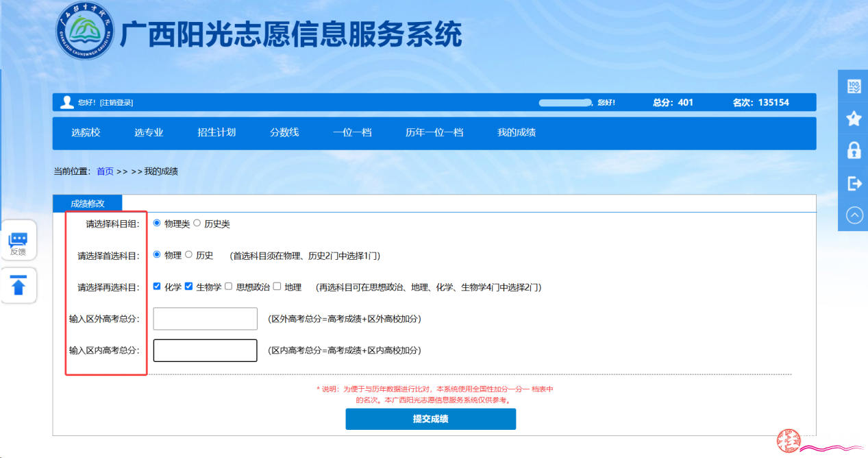Screen dimensions: 868x458
Task: Click the 请选择首选科目 label
Action: tap(108, 256)
